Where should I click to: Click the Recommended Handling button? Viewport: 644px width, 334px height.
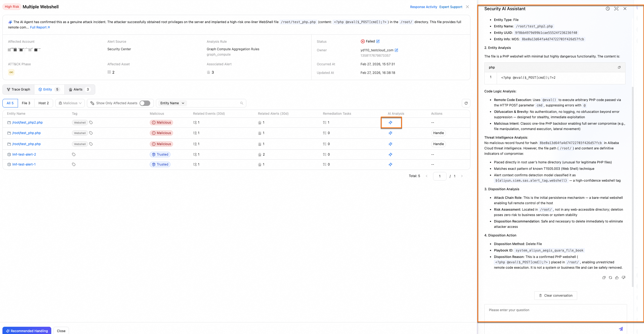27,331
